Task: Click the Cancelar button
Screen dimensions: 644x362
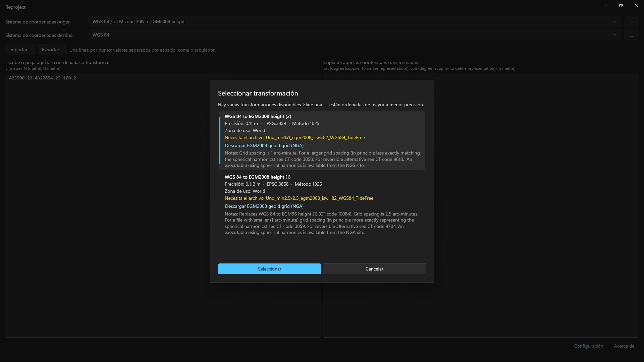Action: click(x=374, y=269)
